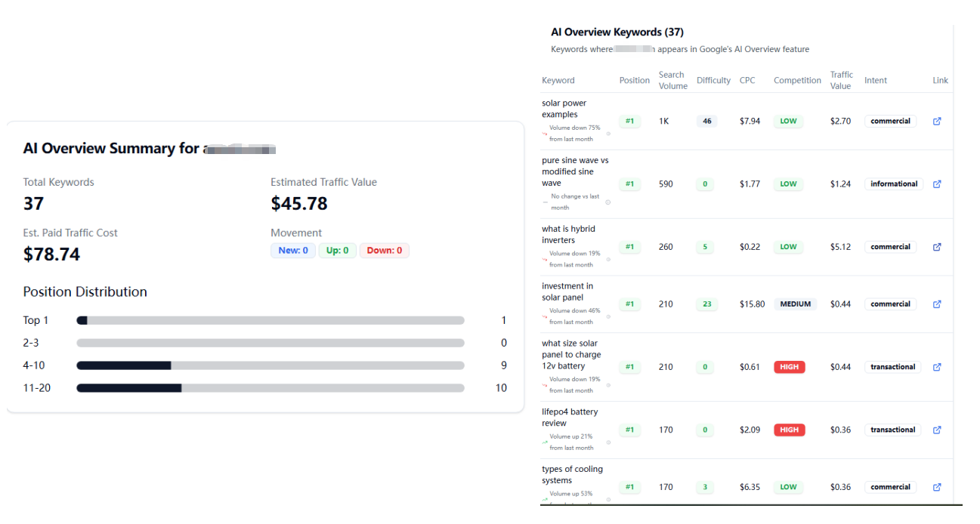Open link icon for pure sine wave keyword
The height and width of the screenshot is (524, 980).
937,184
